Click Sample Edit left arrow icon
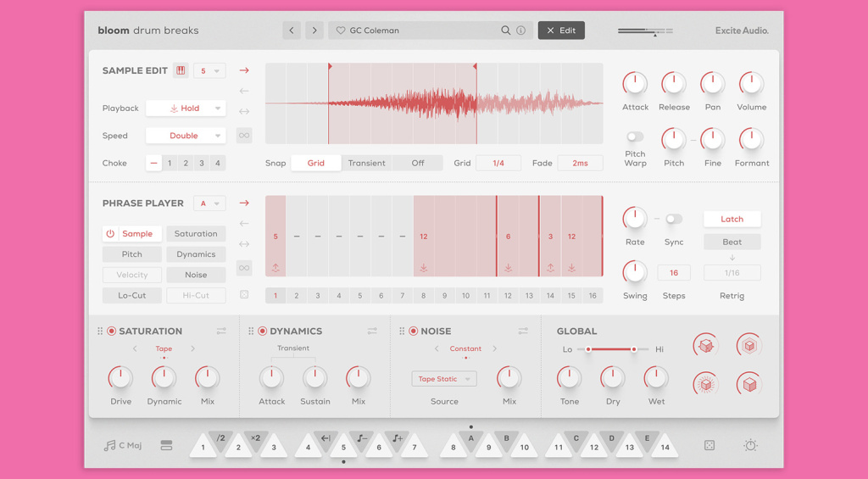The image size is (868, 479). click(244, 91)
